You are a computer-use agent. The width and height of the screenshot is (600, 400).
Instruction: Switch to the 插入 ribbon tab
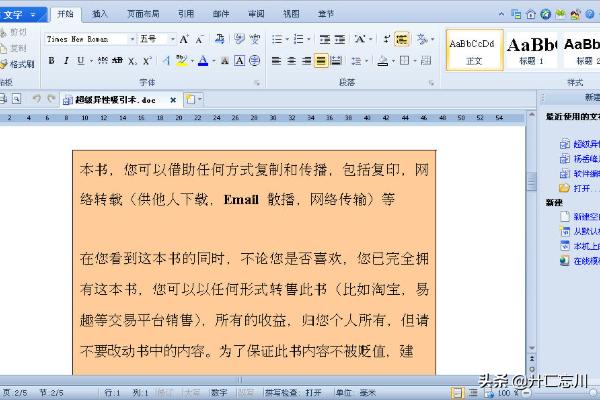click(x=100, y=15)
